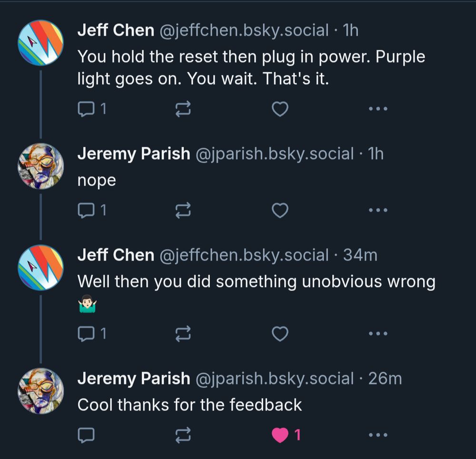Open the reply box for Jeff Chen's reset instructions post

tap(87, 109)
